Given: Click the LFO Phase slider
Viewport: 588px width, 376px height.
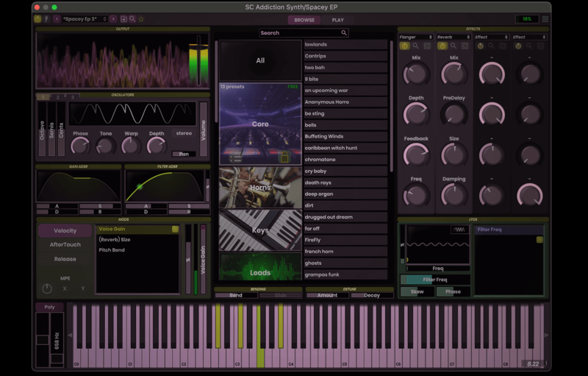Looking at the screenshot, I should [453, 291].
